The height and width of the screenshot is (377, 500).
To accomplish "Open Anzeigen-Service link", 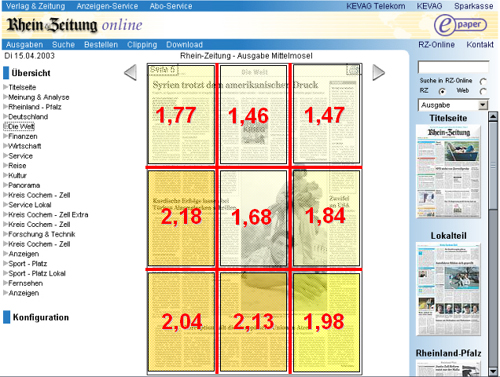I will coord(107,6).
